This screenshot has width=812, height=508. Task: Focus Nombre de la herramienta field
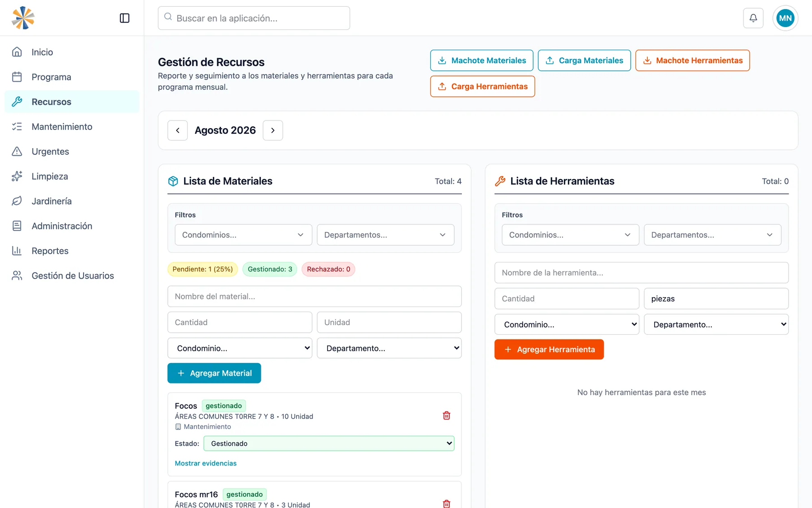click(641, 273)
